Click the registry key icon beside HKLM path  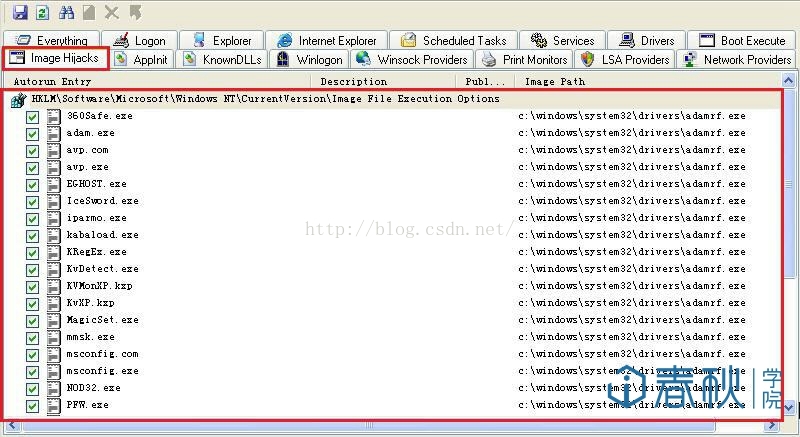(18, 100)
